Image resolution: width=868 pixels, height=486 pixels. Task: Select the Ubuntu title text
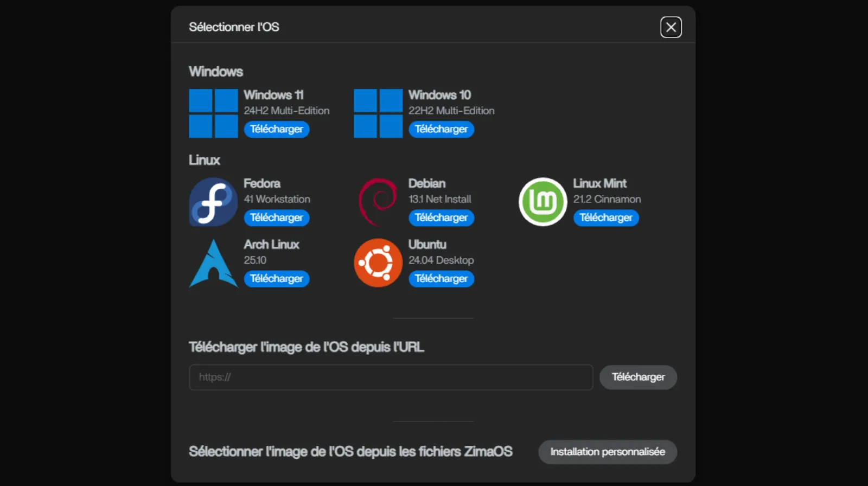[x=427, y=245]
